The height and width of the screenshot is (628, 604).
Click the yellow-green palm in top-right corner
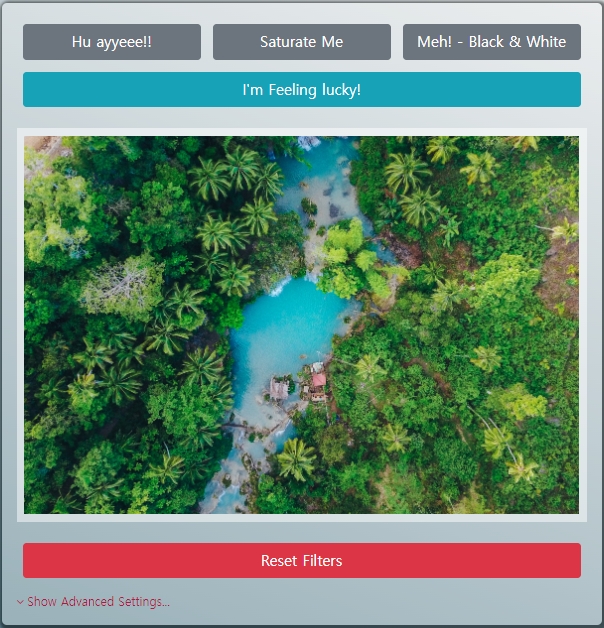(x=523, y=142)
